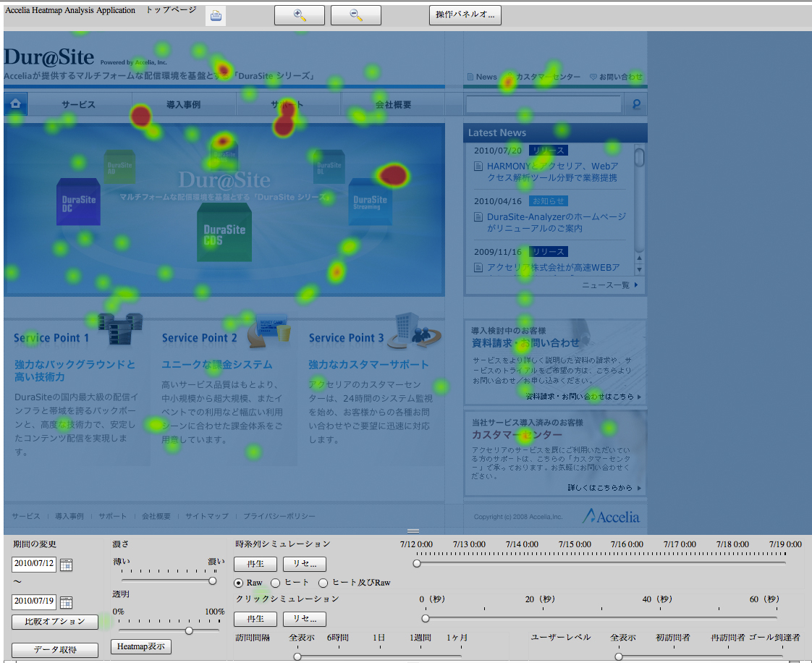Image resolution: width=812 pixels, height=663 pixels.
Task: Open the DuraSite-Analyzerのホームページ news headline
Action: tap(557, 222)
